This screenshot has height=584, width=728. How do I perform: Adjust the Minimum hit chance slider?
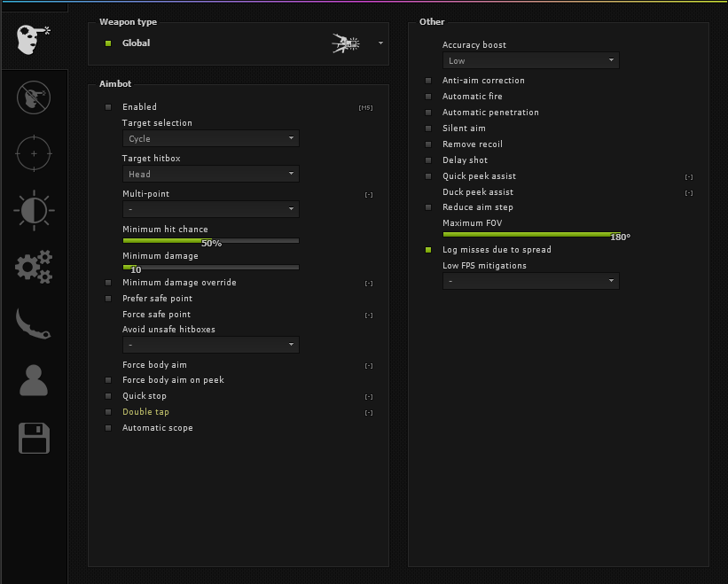click(x=211, y=241)
